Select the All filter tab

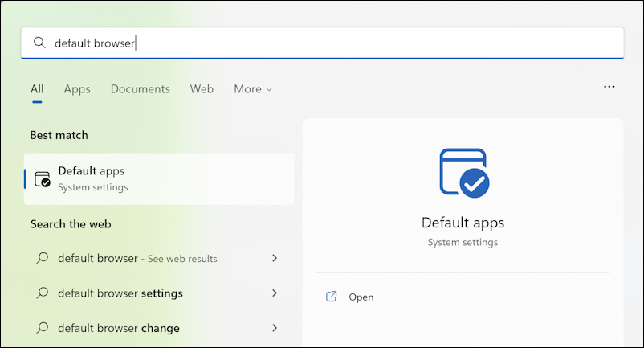click(37, 88)
